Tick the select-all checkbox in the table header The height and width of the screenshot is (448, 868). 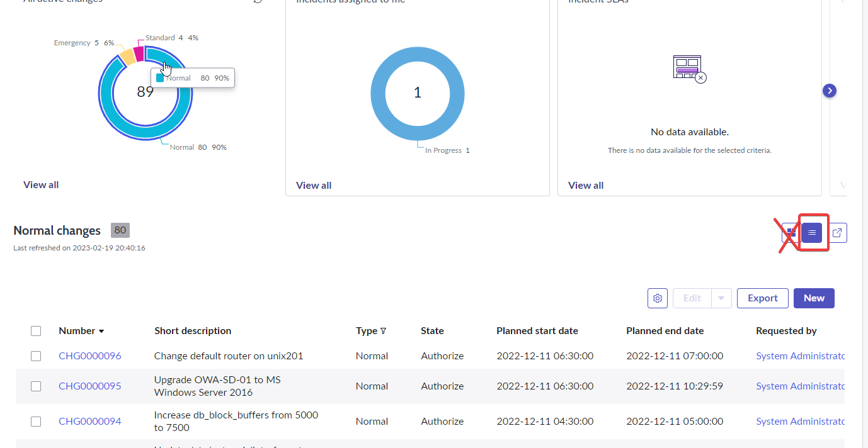point(36,331)
